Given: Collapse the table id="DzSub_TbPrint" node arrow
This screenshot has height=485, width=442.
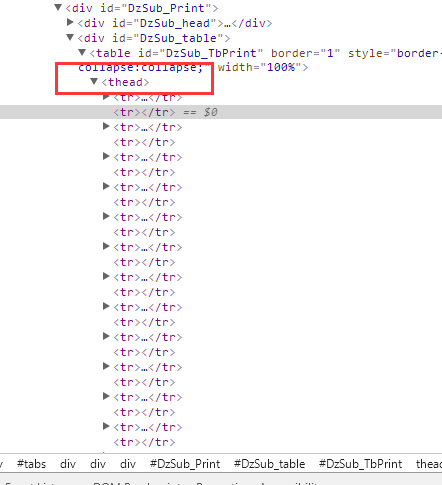Looking at the screenshot, I should [x=82, y=52].
